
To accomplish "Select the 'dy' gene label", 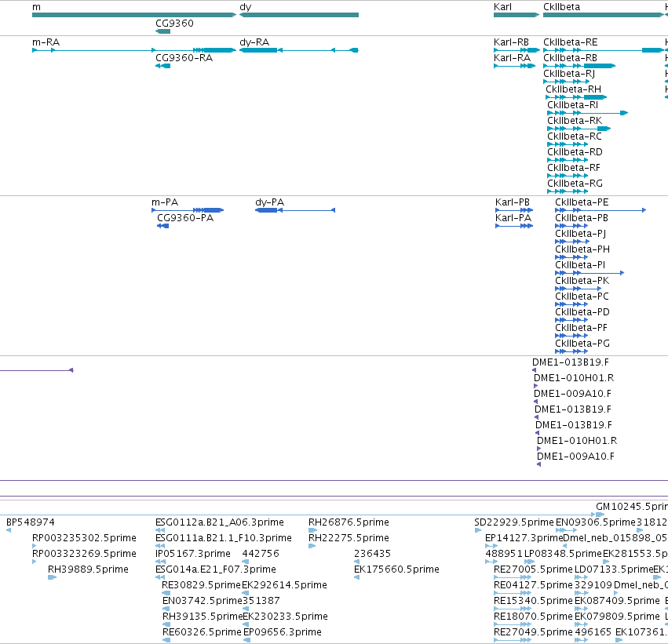I will [x=246, y=7].
